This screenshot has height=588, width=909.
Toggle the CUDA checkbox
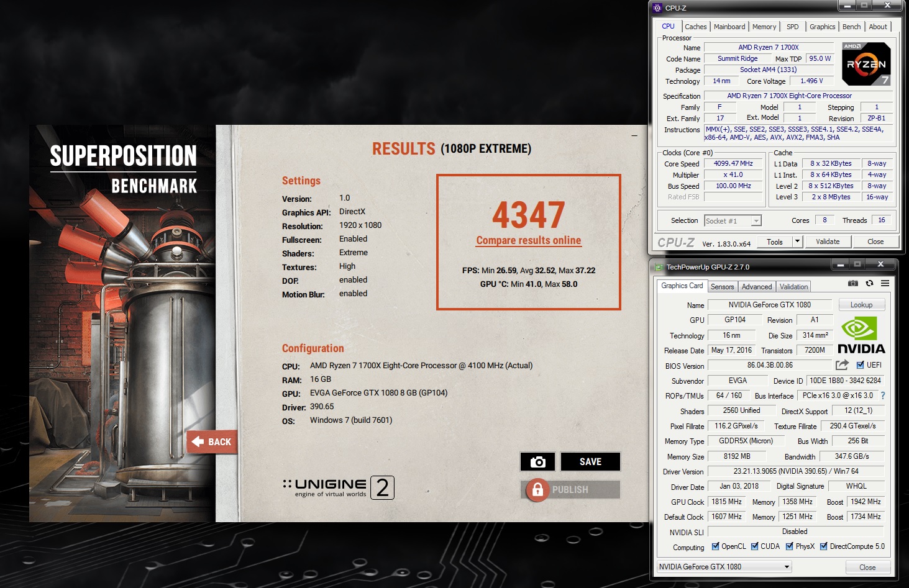click(754, 546)
